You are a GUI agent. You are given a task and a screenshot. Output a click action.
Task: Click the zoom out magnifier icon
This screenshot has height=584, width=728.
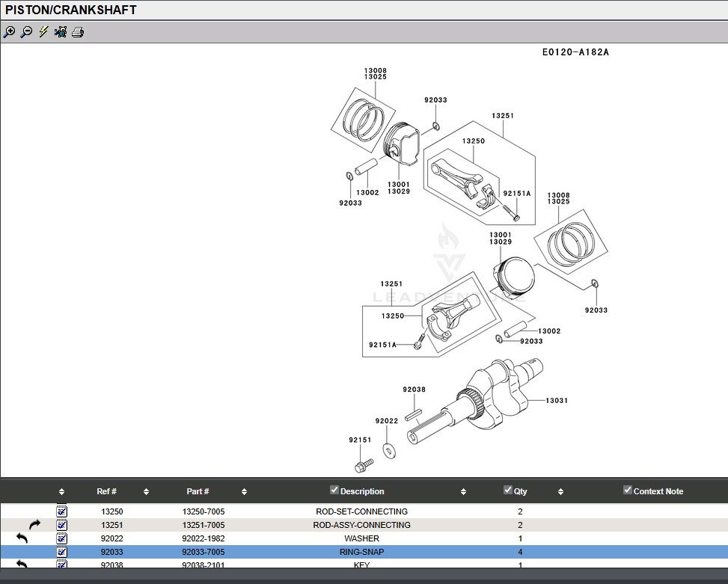tap(26, 32)
